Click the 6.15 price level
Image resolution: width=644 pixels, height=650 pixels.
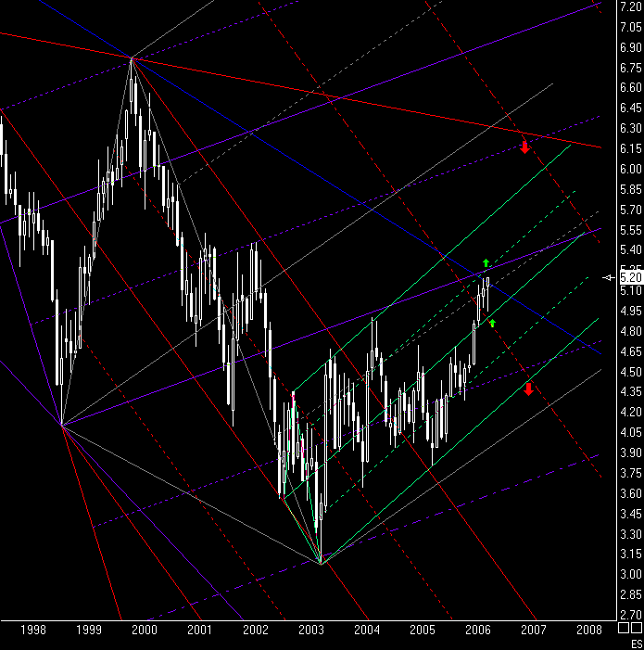point(631,148)
